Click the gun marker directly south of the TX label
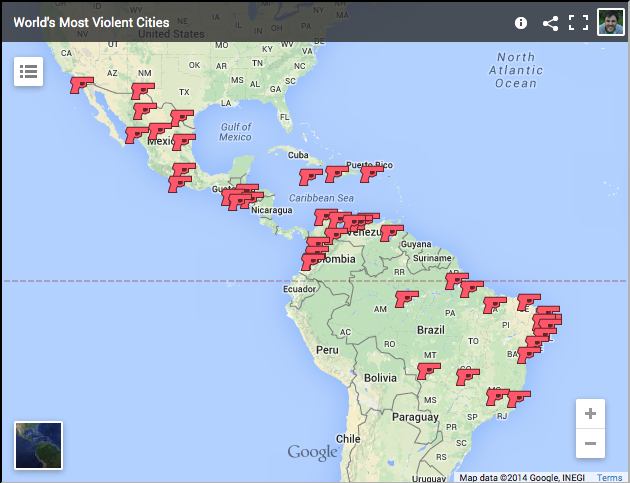The height and width of the screenshot is (483, 630). (x=182, y=118)
